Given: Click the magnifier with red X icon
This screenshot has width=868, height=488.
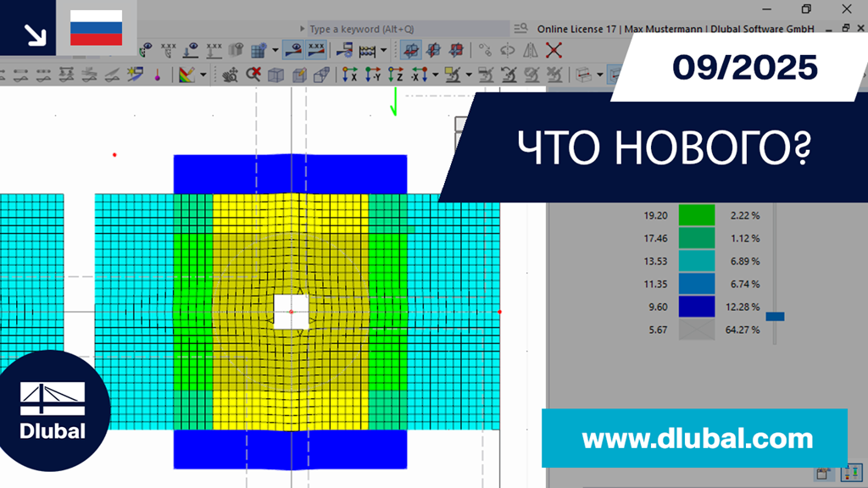Looking at the screenshot, I should pos(253,75).
